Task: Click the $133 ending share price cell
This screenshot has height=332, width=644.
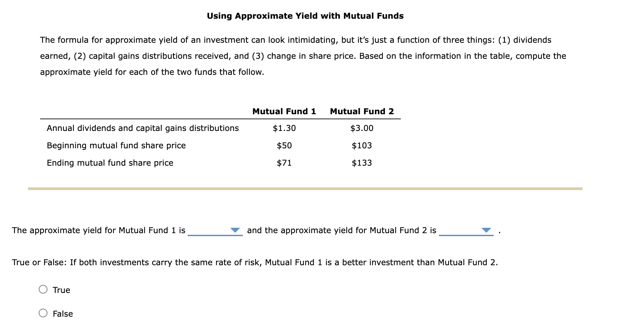Action: [362, 163]
